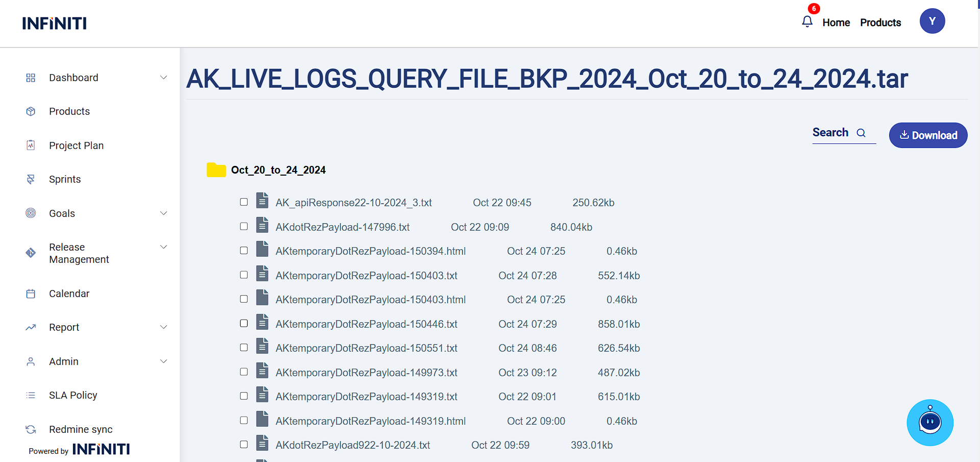The height and width of the screenshot is (462, 980).
Task: Click the Calendar sidebar icon
Action: pyautogui.click(x=31, y=294)
